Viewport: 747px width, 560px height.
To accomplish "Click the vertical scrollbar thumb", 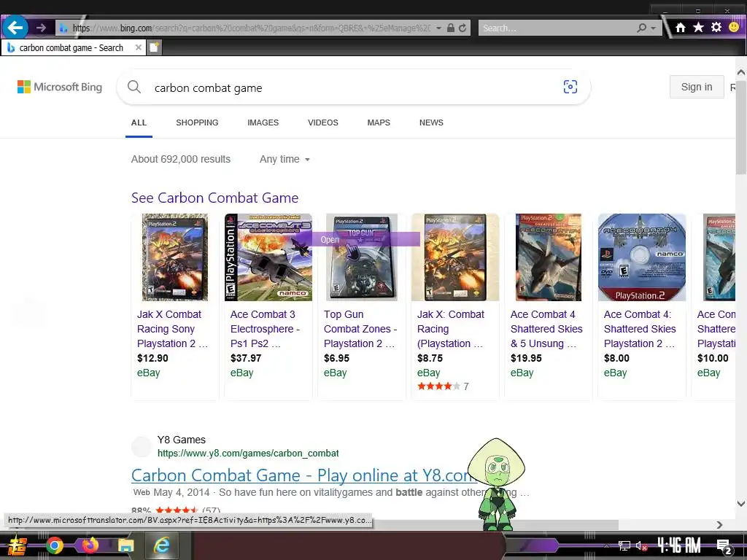I will tap(741, 127).
